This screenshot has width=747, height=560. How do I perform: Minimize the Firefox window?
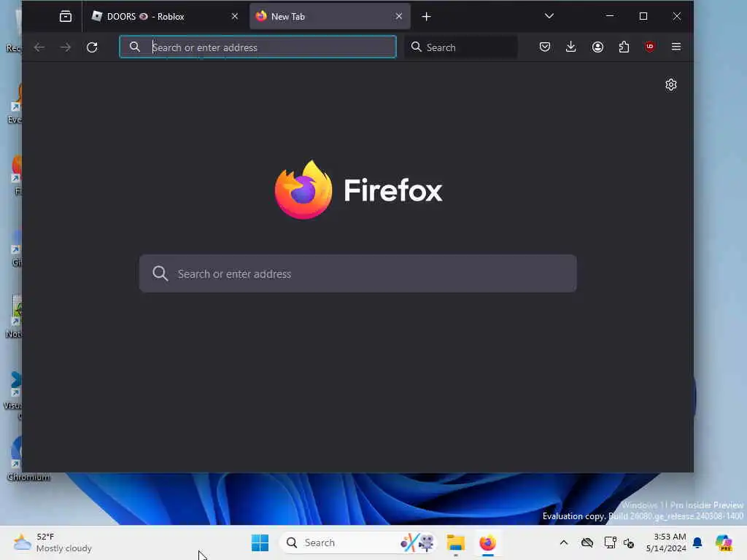tap(610, 16)
